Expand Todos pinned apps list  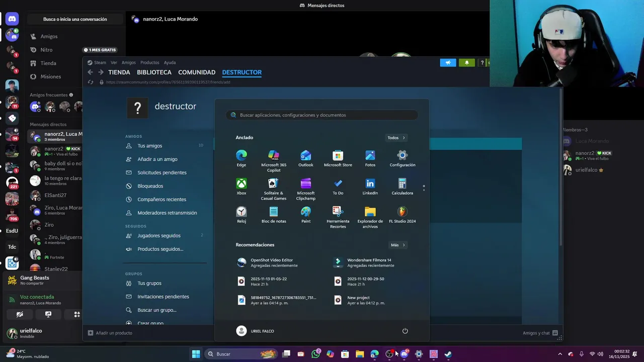[x=396, y=138]
